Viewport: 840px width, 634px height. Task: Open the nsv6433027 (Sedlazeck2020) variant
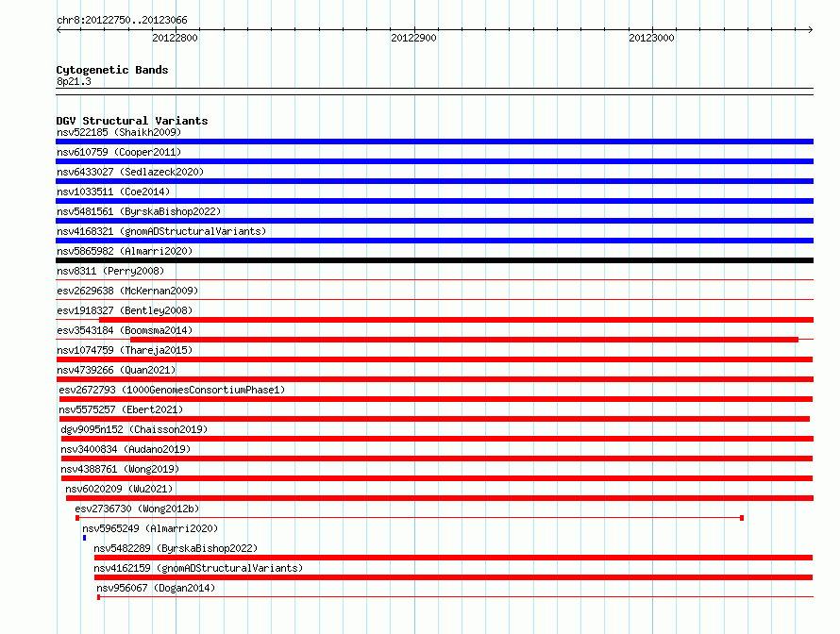point(130,172)
